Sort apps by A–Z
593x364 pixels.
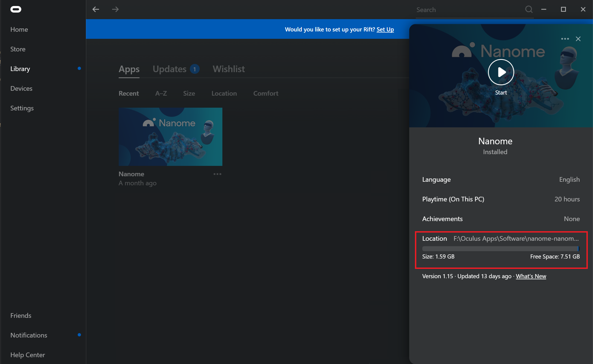[161, 93]
